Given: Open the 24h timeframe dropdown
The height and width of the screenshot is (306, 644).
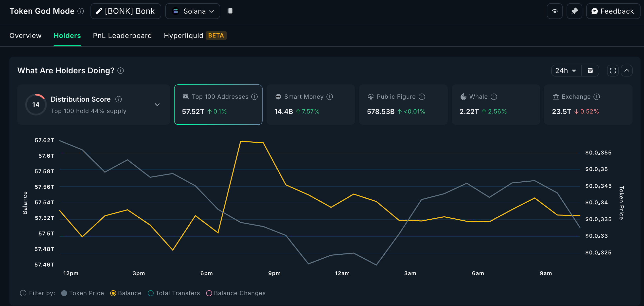Looking at the screenshot, I should [x=566, y=71].
